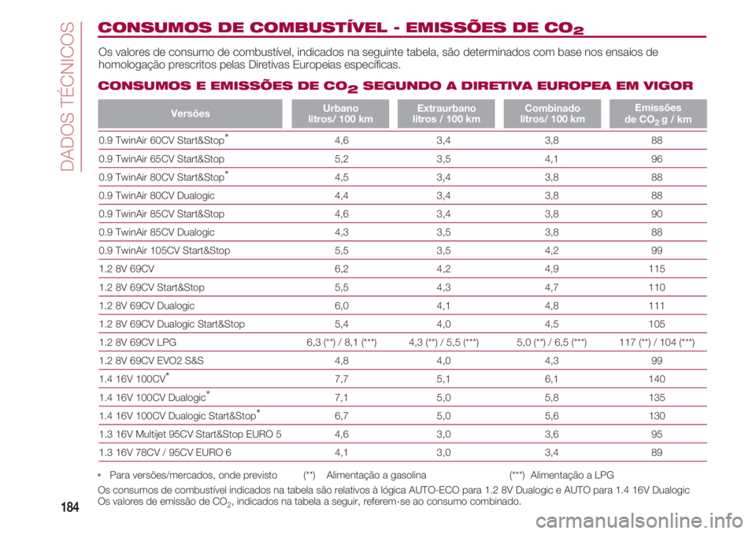Viewport: 756px width, 534px height.
Task: Select urban value 4,3 for TwinAir 85CV Dualogic
Action: click(x=341, y=232)
